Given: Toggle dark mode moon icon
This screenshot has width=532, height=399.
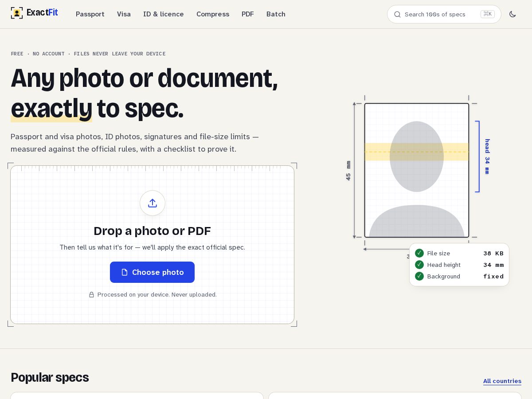Looking at the screenshot, I should pos(512,14).
